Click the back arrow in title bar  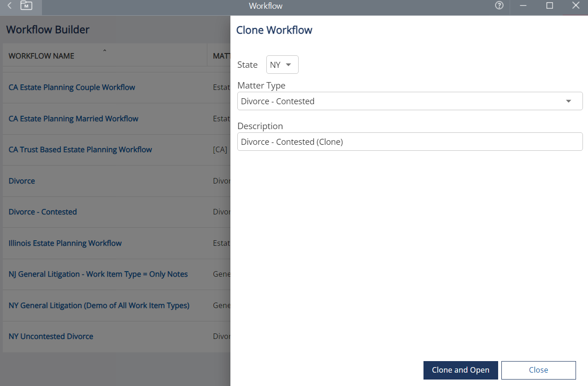pos(10,6)
